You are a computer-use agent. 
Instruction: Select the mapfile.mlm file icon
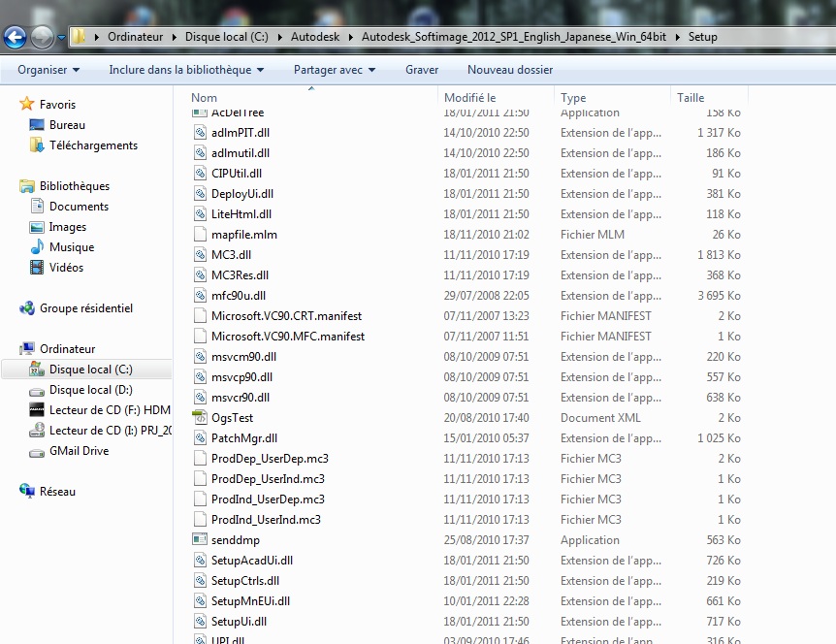(200, 234)
